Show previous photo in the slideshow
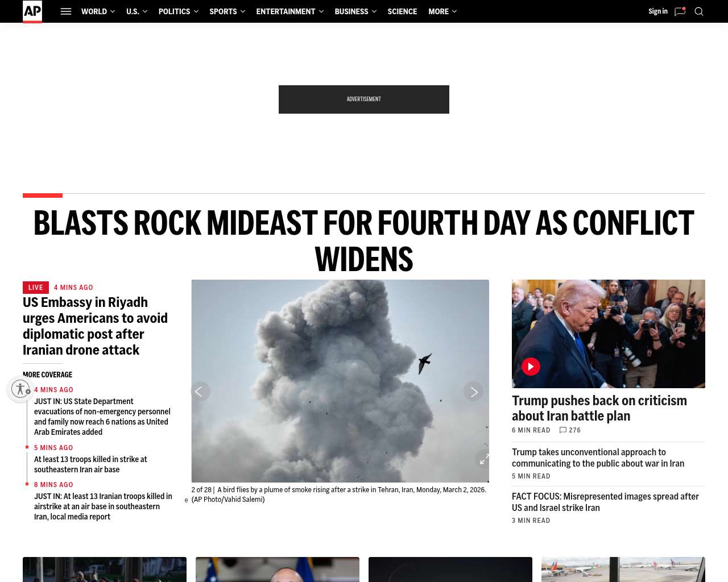This screenshot has height=582, width=728. tap(200, 391)
